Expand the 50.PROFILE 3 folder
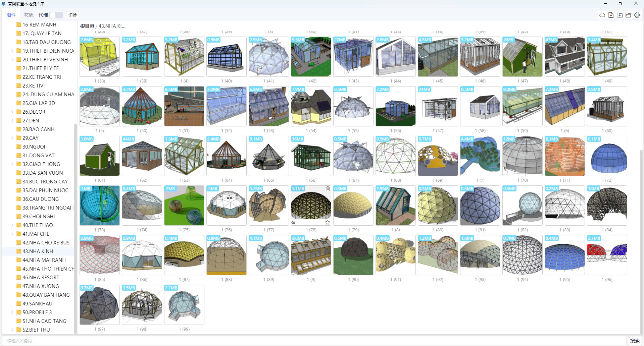 pos(12,312)
